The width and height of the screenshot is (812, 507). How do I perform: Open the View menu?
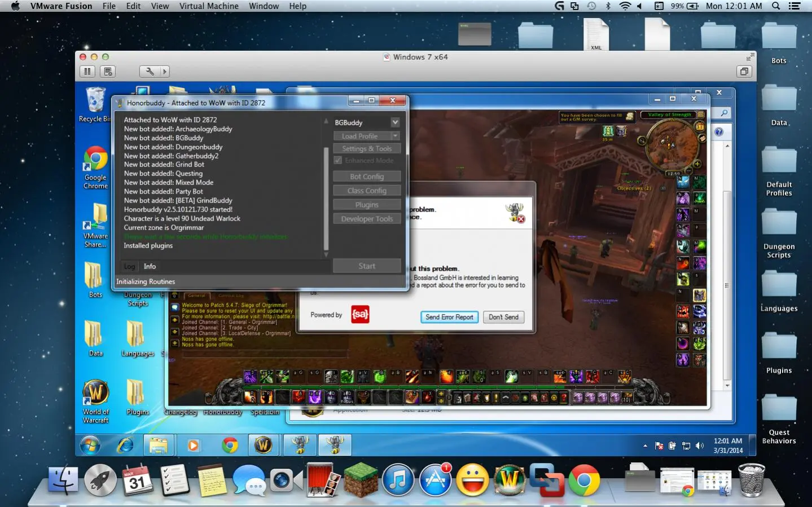160,6
